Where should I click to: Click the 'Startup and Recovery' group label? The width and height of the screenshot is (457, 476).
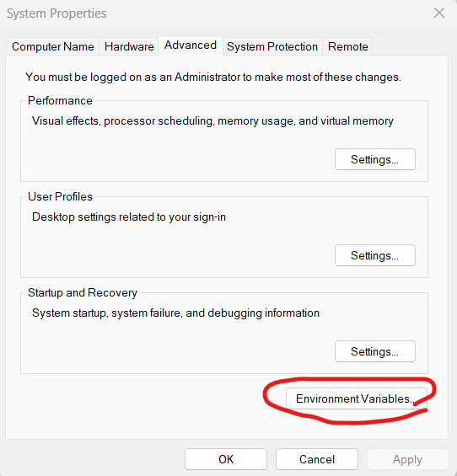(83, 292)
